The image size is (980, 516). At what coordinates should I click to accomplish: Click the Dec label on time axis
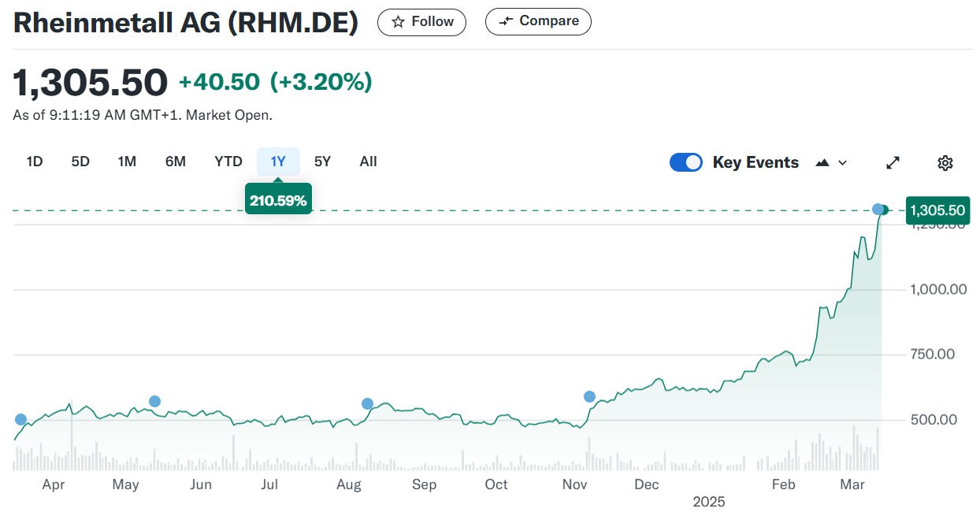pos(647,484)
